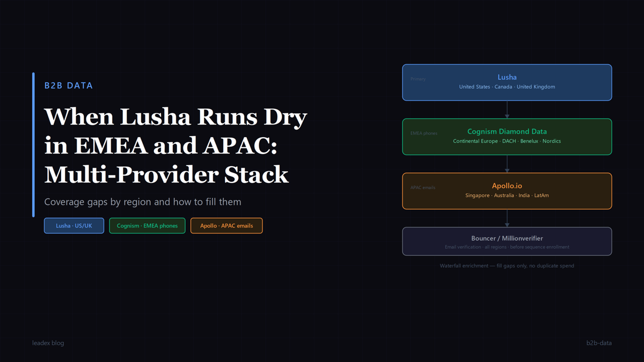The image size is (644, 362).
Task: Click the 'B2B DATA' category label
Action: [x=69, y=85]
